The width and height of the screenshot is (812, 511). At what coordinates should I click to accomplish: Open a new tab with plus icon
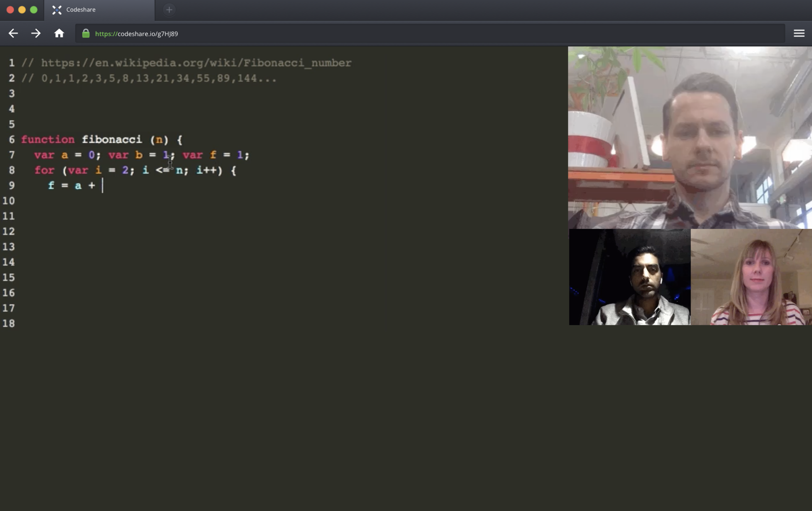169,10
